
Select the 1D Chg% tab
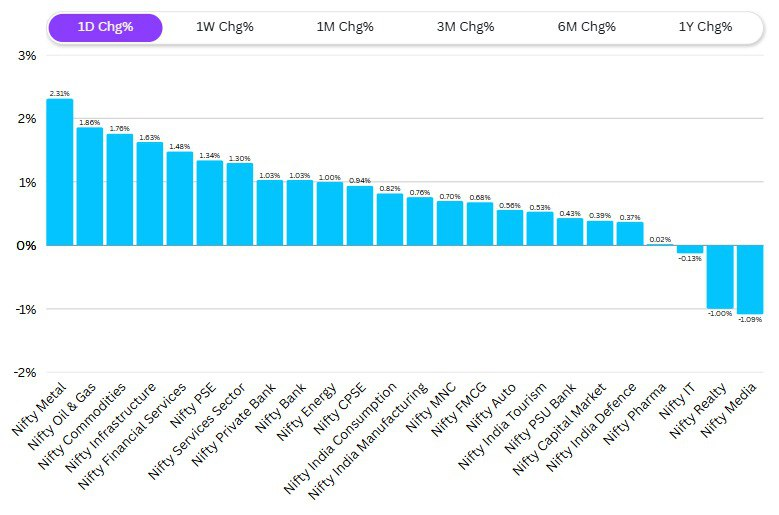coord(104,27)
